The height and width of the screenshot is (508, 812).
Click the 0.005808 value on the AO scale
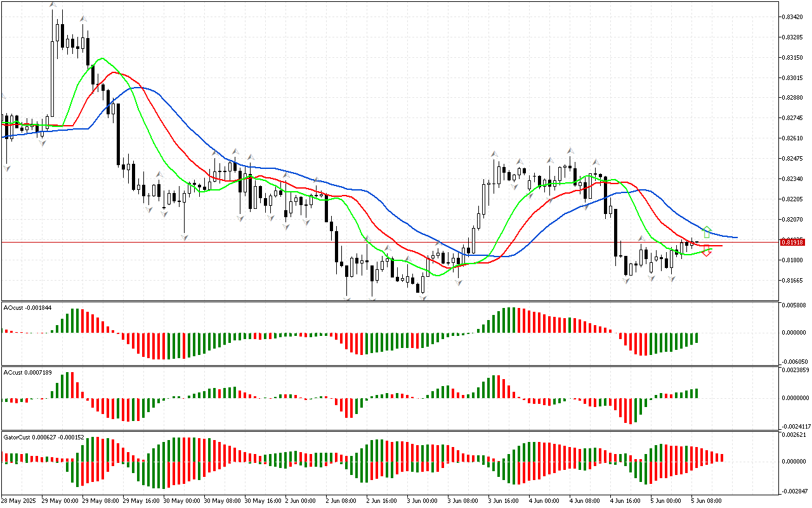tap(794, 305)
